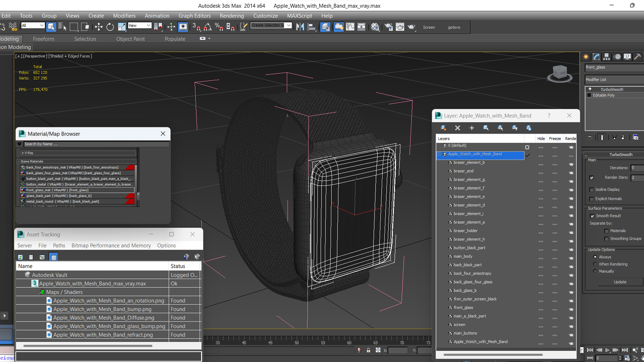
Task: Activate Select and Rotate tool
Action: [x=110, y=27]
